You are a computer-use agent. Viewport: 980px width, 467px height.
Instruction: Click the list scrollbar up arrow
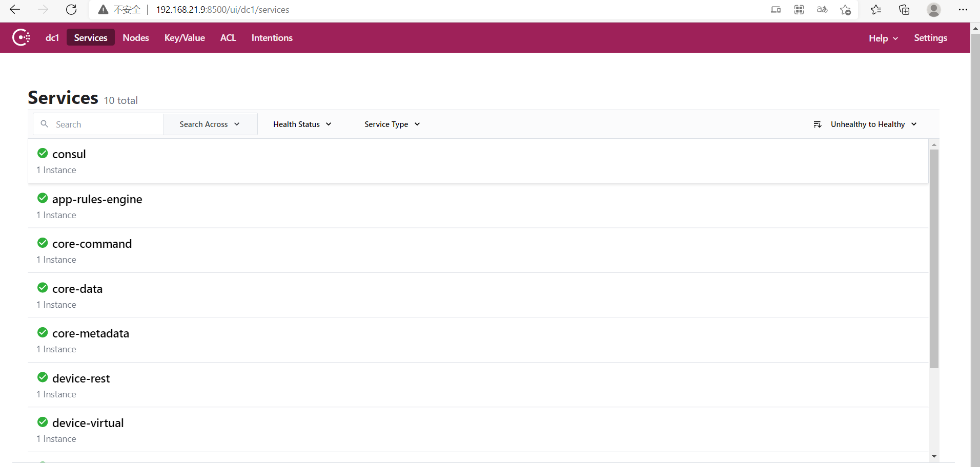[x=934, y=144]
